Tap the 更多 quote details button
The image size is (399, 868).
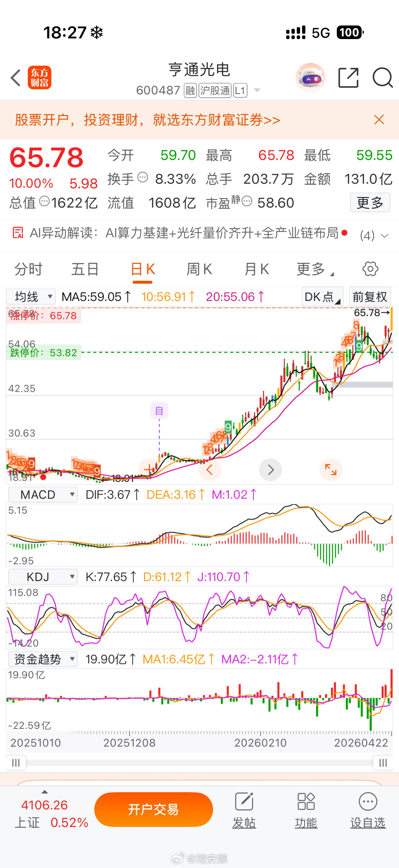[x=370, y=203]
